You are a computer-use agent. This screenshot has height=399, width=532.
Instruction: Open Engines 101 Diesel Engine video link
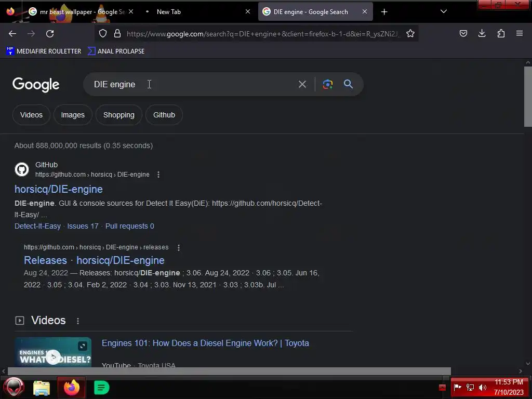click(x=205, y=343)
